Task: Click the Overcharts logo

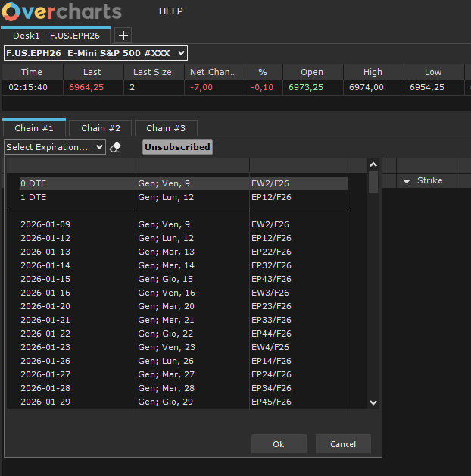Action: pyautogui.click(x=62, y=11)
